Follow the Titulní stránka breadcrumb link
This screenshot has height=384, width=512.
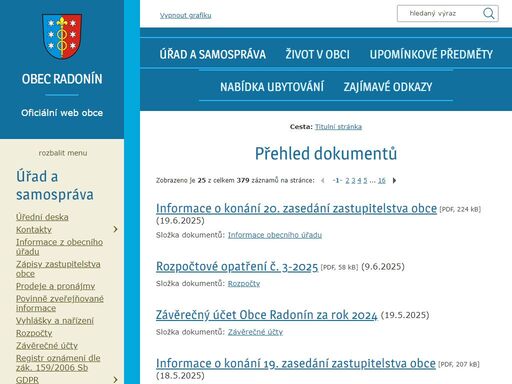click(338, 127)
